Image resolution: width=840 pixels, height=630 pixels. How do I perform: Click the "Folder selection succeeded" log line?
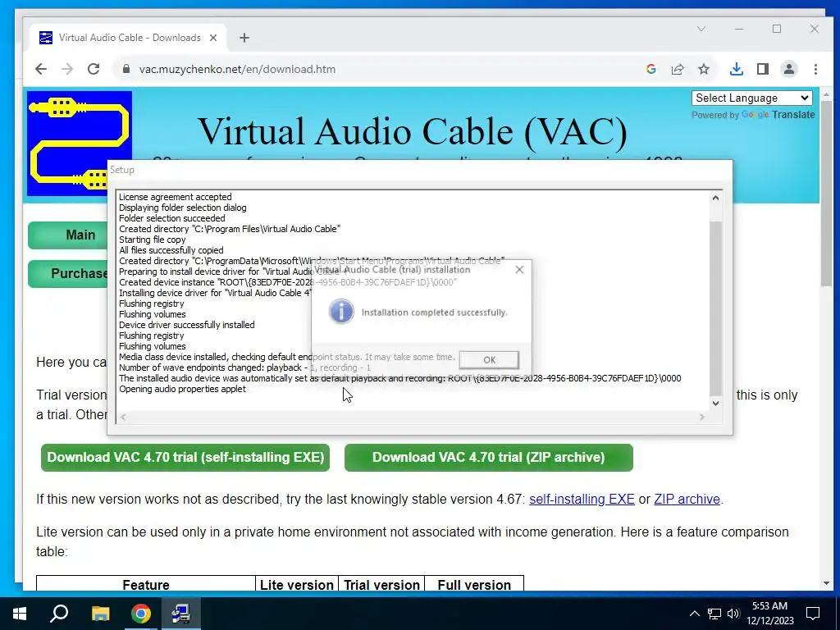pos(172,218)
